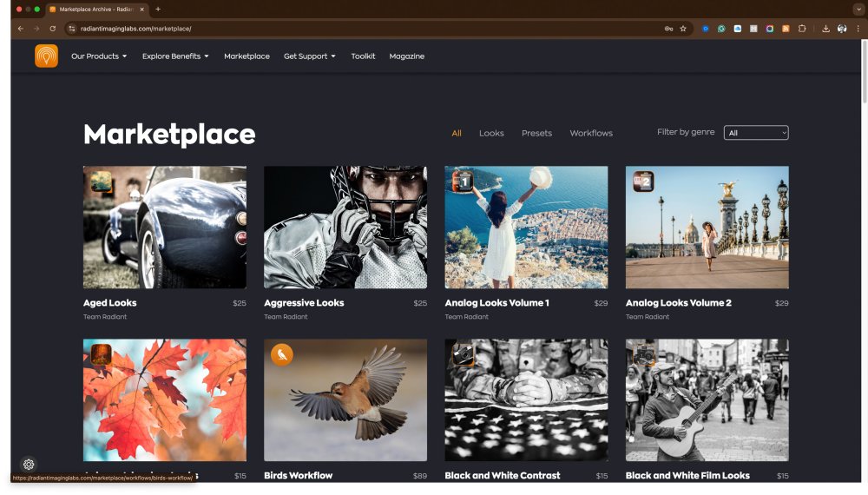Viewport: 868px width, 495px height.
Task: Show only Presets in the marketplace
Action: tap(536, 134)
